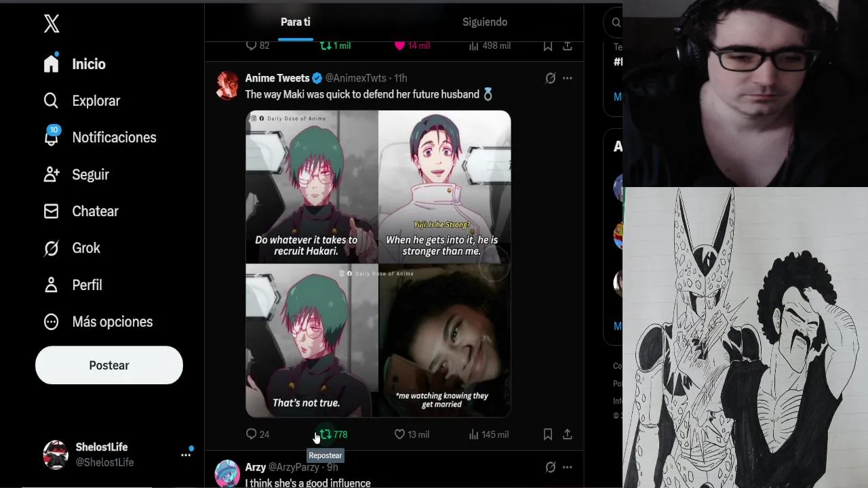The width and height of the screenshot is (868, 488).
Task: Reply to top post with 82 comments
Action: click(258, 45)
